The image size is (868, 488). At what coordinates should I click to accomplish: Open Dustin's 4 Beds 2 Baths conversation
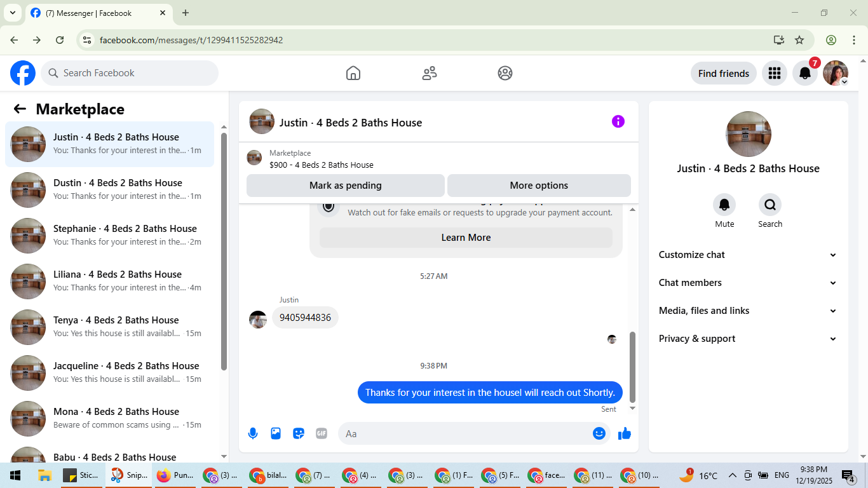(110, 190)
